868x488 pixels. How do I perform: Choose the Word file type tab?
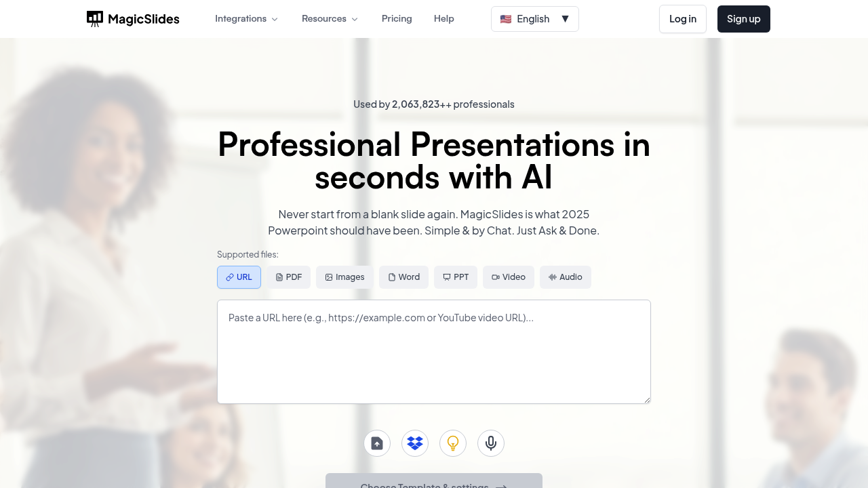[403, 277]
